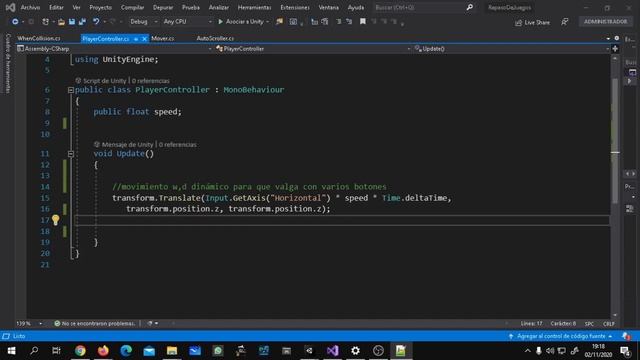Click the Línea: 17 status text
The image size is (640, 360).
click(x=531, y=323)
